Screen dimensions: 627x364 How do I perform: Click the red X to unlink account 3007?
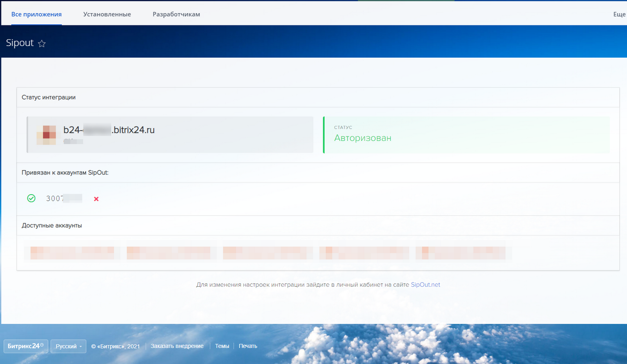coord(96,199)
